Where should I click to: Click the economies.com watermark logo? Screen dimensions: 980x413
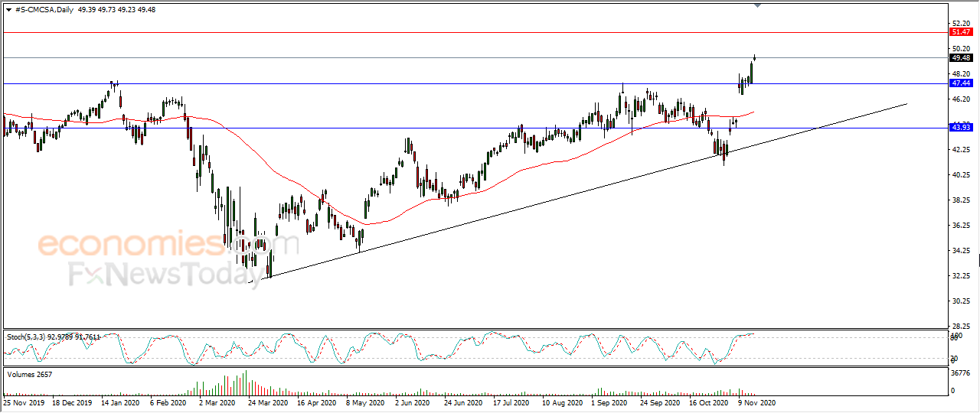coord(168,245)
